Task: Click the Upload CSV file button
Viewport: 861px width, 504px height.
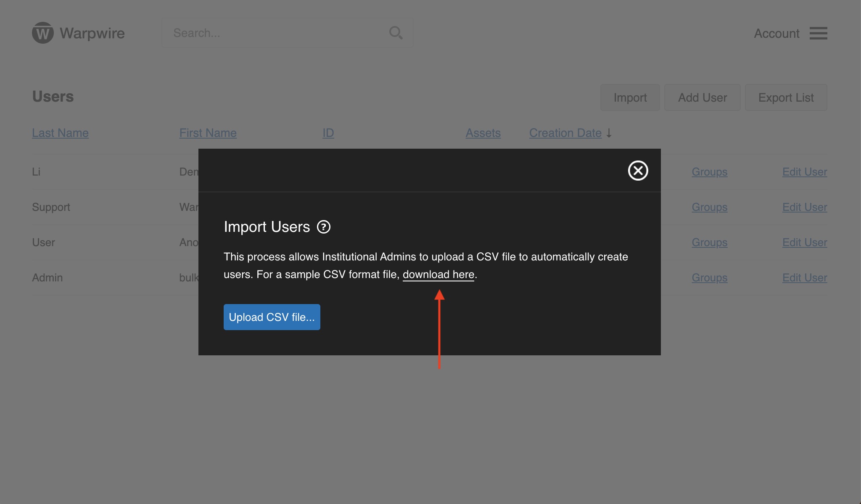Action: pos(272,317)
